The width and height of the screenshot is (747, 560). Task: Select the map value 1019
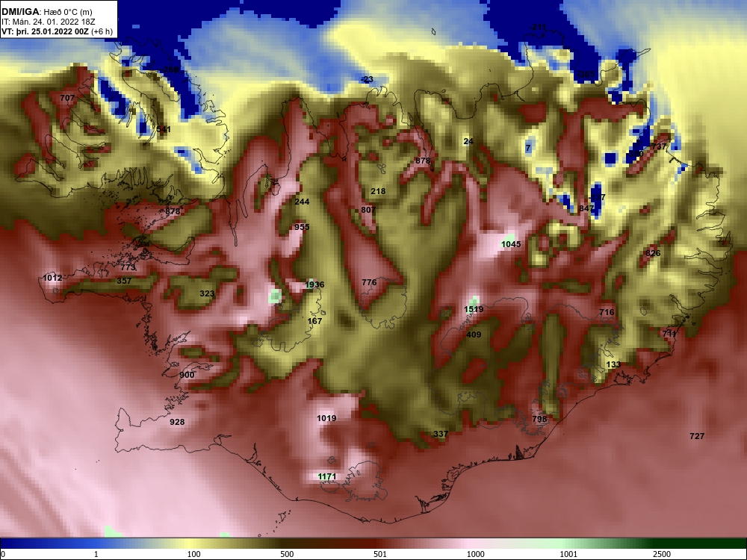[326, 418]
